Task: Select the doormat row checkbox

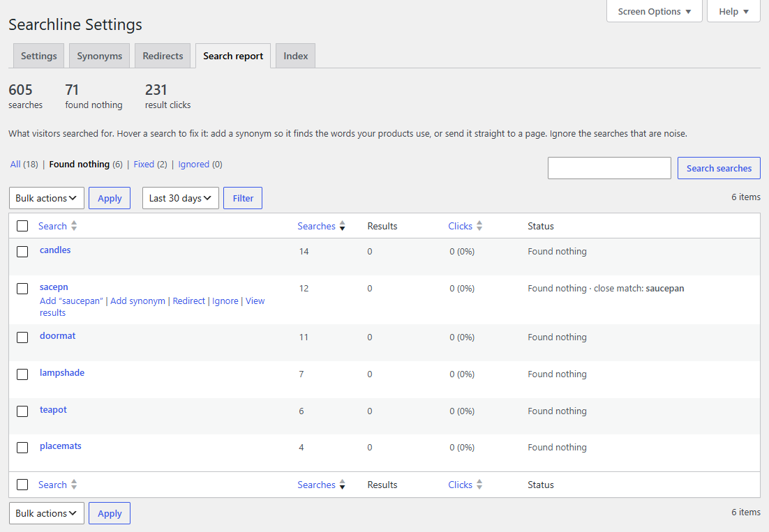Action: pos(22,337)
